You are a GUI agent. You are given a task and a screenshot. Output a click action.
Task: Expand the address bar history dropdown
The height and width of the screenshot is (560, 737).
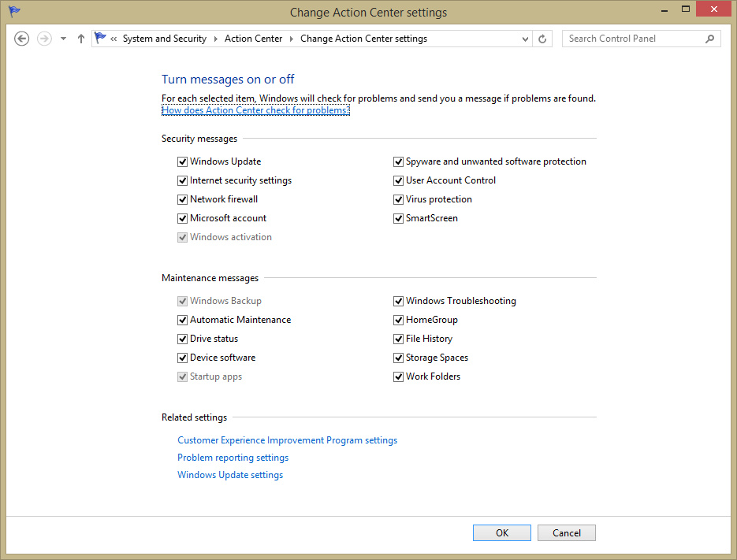tap(525, 39)
